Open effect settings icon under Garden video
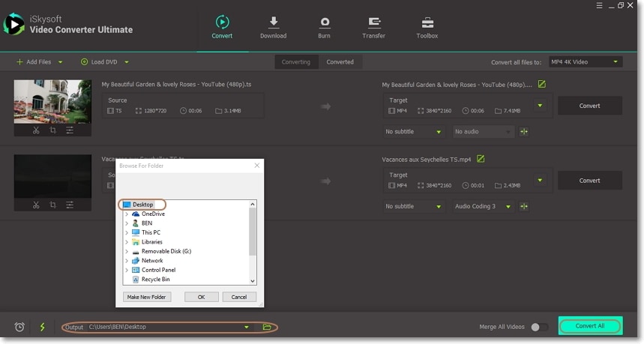This screenshot has height=344, width=644. click(70, 130)
